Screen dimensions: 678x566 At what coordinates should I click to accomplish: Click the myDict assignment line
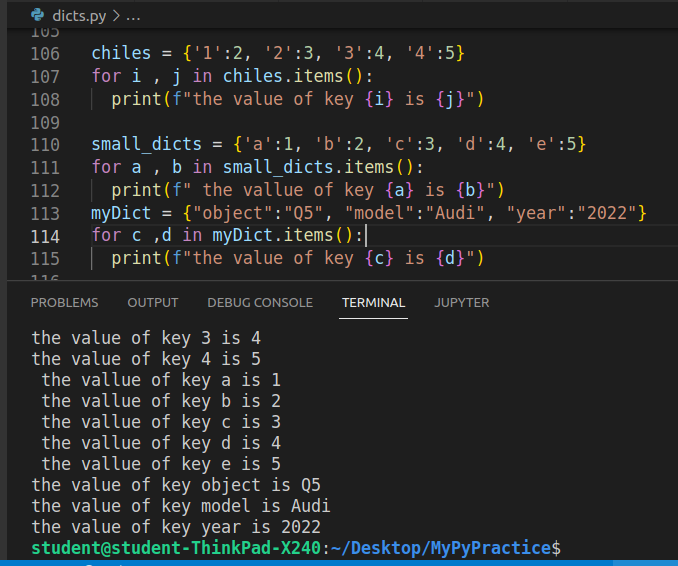coord(368,213)
